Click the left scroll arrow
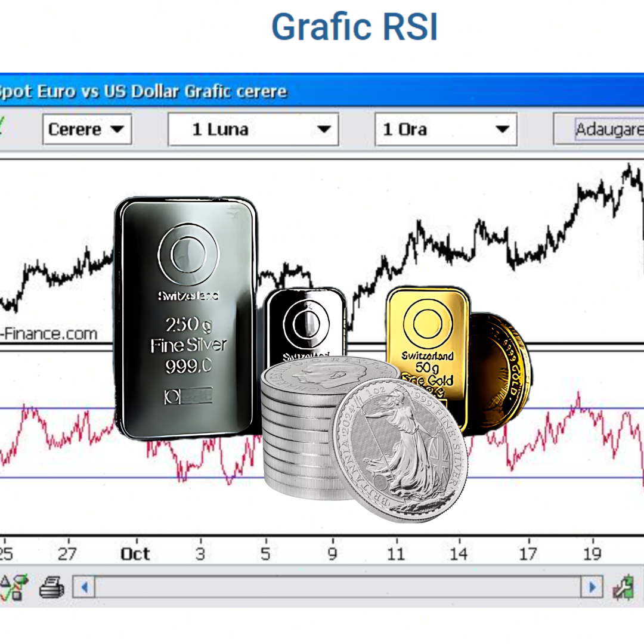The height and width of the screenshot is (644, 644). 84,587
